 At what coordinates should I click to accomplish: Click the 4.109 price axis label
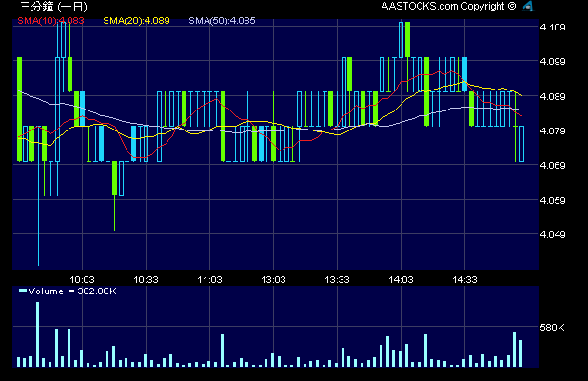553,27
